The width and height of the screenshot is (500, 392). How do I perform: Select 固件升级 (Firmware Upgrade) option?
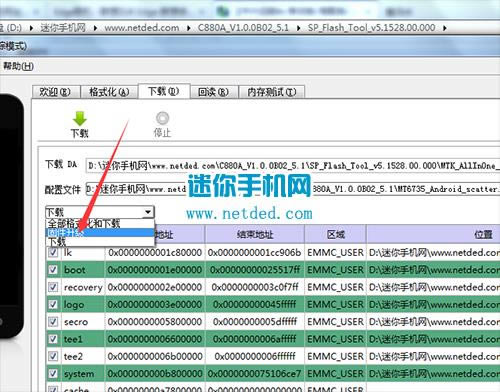(x=100, y=232)
